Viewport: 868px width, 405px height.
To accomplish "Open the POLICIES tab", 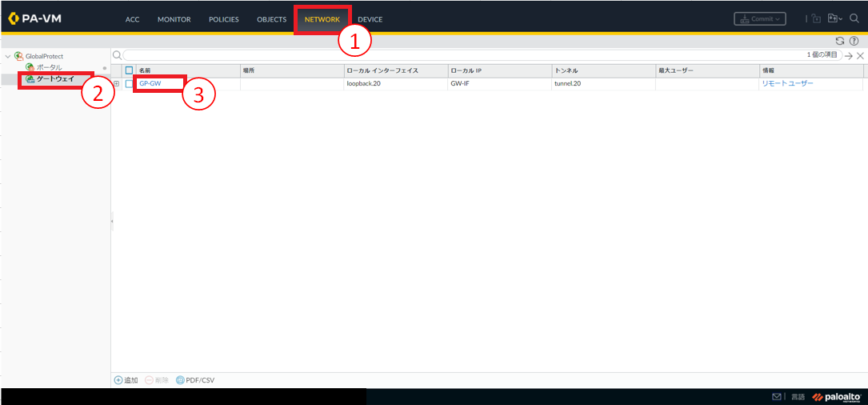I will [x=224, y=19].
